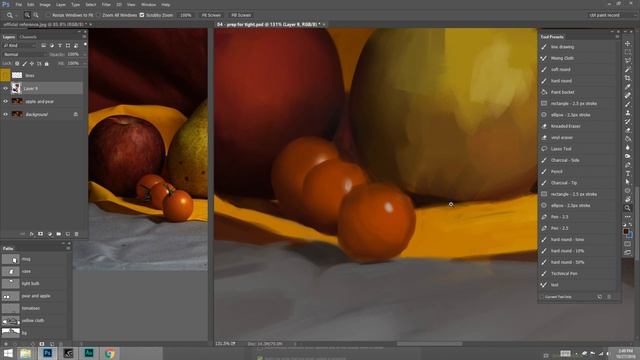The width and height of the screenshot is (640, 360).
Task: Open File Explorer from taskbar
Action: tap(26, 353)
